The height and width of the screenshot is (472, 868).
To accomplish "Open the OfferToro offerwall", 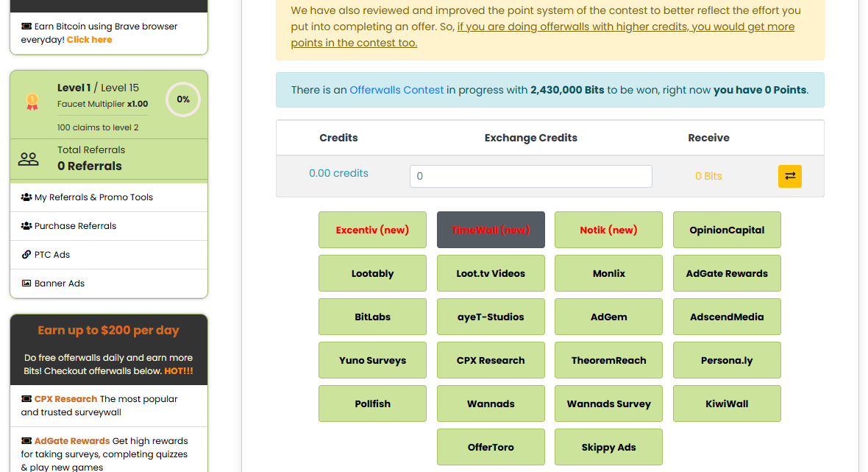I will 491,447.
